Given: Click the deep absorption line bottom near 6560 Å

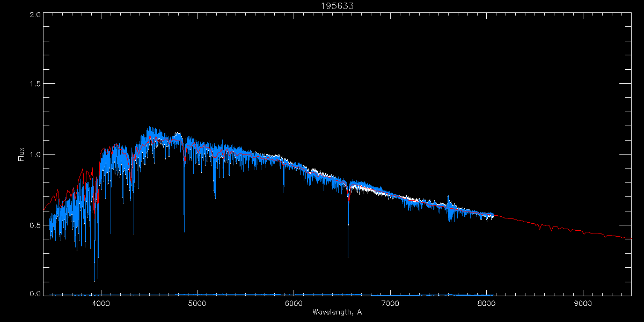Looking at the screenshot, I should [x=348, y=256].
